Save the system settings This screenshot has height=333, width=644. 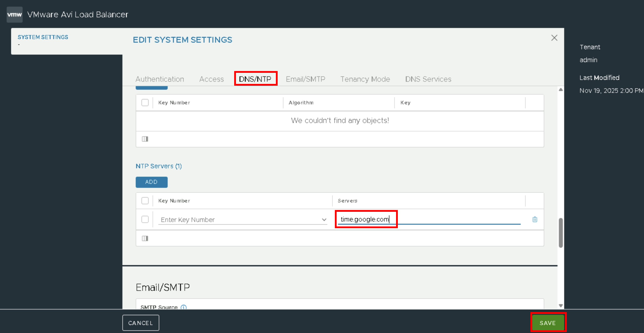click(548, 323)
